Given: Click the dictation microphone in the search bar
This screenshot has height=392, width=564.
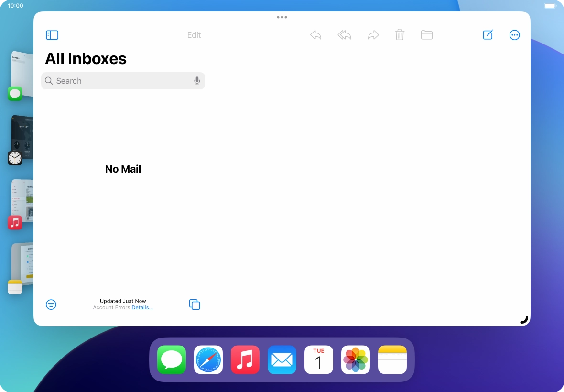Looking at the screenshot, I should (197, 81).
